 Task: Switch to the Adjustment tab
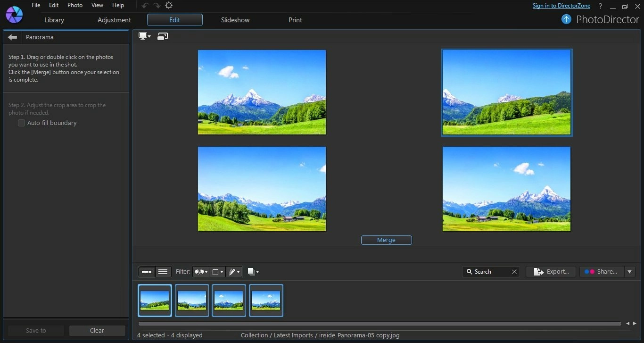(x=114, y=20)
